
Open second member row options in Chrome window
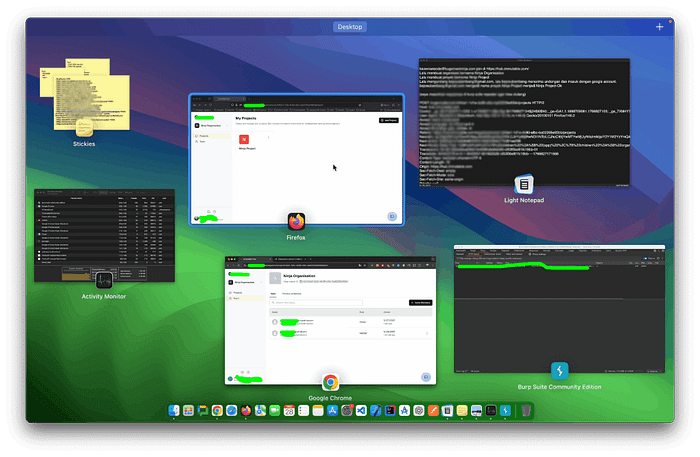pos(427,333)
